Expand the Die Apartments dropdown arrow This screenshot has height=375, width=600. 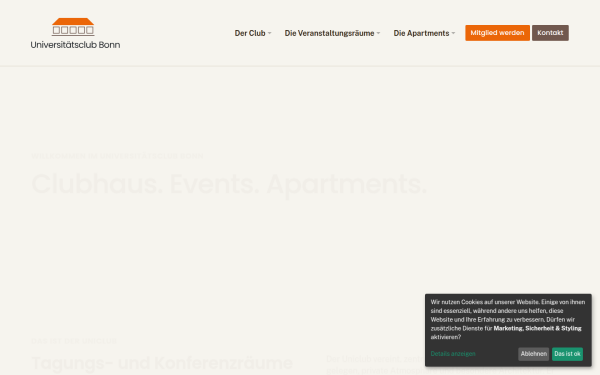coord(453,33)
